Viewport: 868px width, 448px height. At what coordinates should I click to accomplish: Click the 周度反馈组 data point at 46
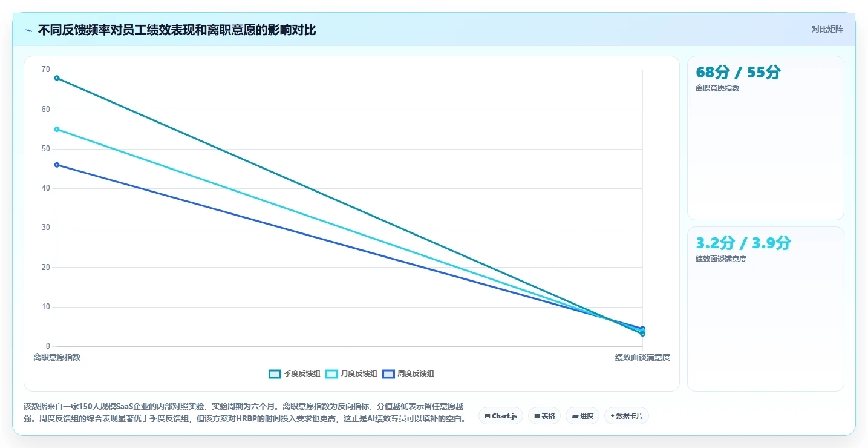point(57,165)
